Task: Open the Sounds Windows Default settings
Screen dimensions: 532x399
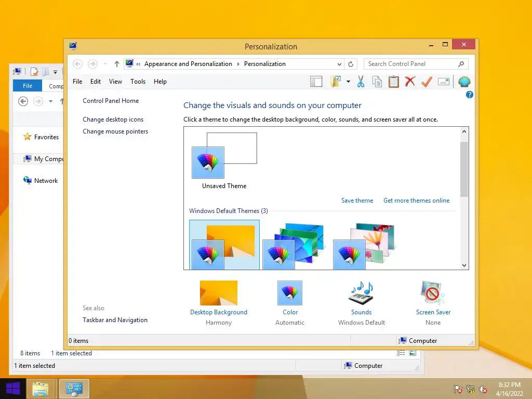Action: (x=362, y=303)
